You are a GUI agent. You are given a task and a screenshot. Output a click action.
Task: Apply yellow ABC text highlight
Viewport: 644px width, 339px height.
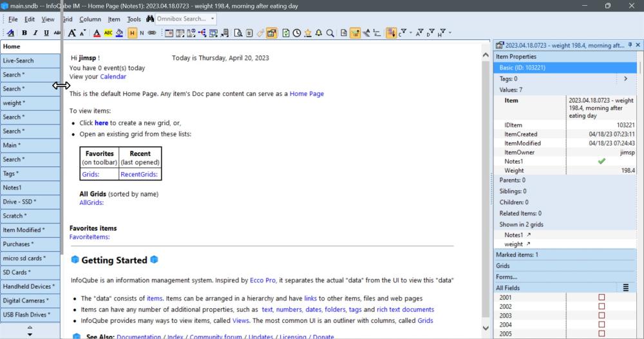pos(108,33)
